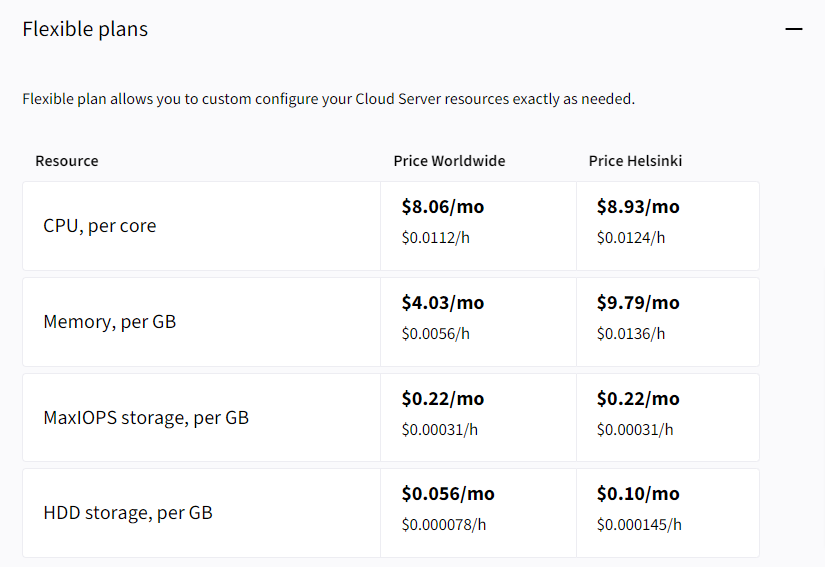
Task: Click the $0.0136/h Helsinki memory hourly rate
Action: click(x=631, y=333)
